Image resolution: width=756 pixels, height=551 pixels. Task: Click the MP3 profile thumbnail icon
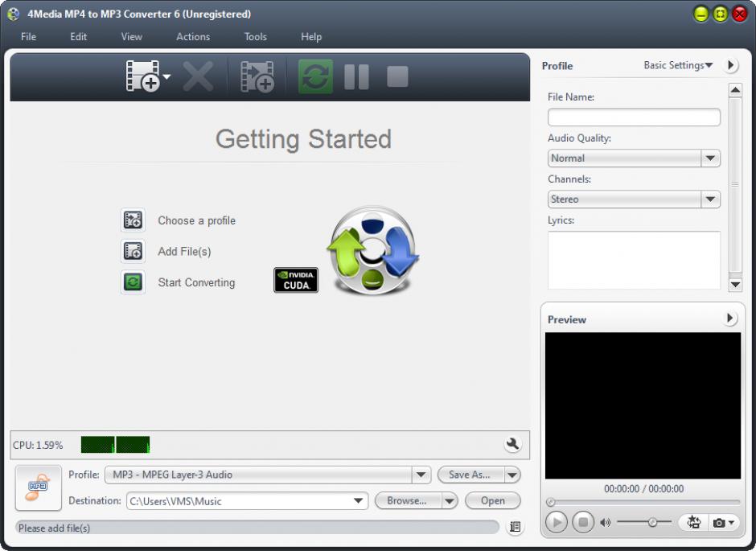[x=38, y=487]
